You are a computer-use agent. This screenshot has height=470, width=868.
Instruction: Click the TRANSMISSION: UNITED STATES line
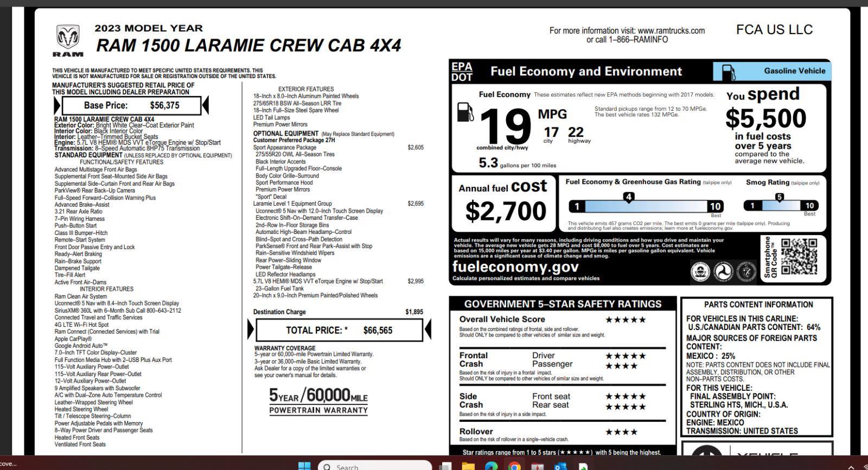coord(742,431)
